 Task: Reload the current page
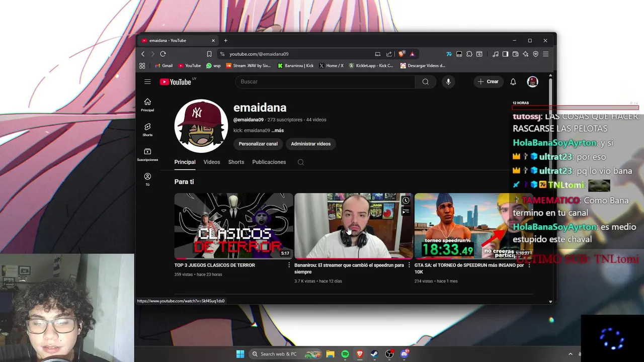point(163,54)
